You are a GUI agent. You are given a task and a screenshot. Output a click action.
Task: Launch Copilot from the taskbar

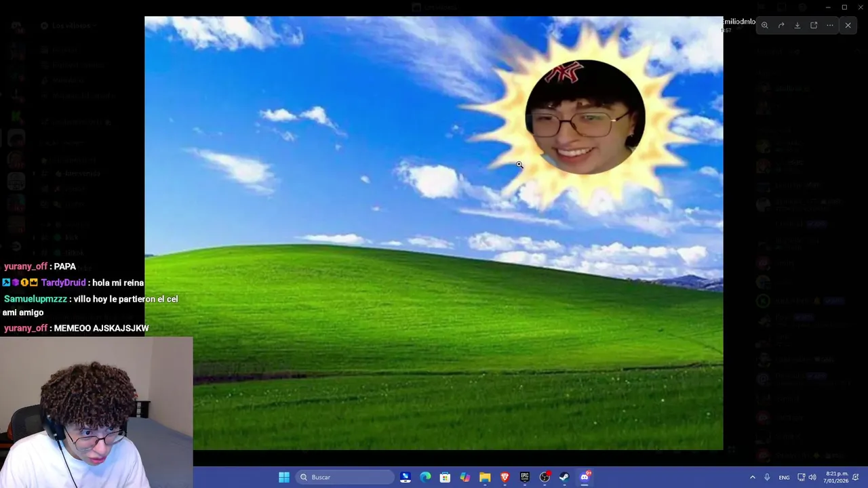click(465, 477)
